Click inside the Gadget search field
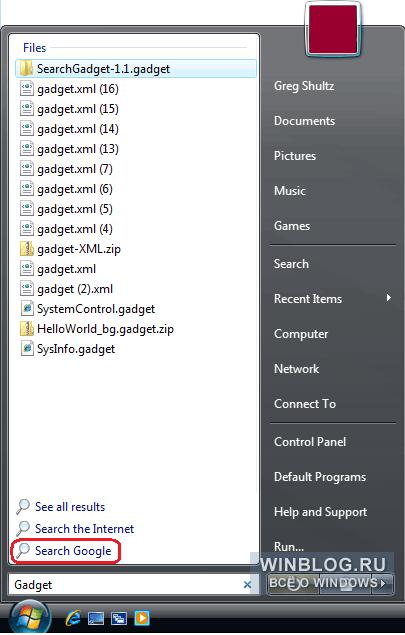The width and height of the screenshot is (405, 635). [126, 584]
